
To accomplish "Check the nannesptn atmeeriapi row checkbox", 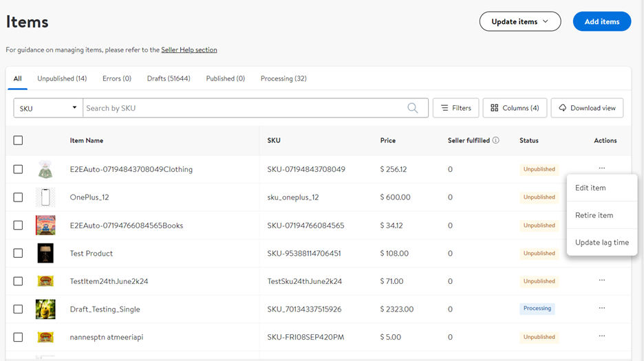I will [x=18, y=337].
